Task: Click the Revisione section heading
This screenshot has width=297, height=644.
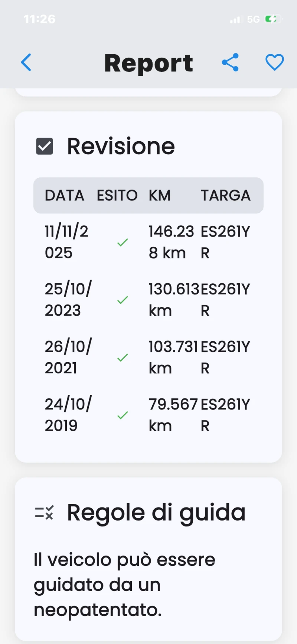Action: (x=121, y=146)
